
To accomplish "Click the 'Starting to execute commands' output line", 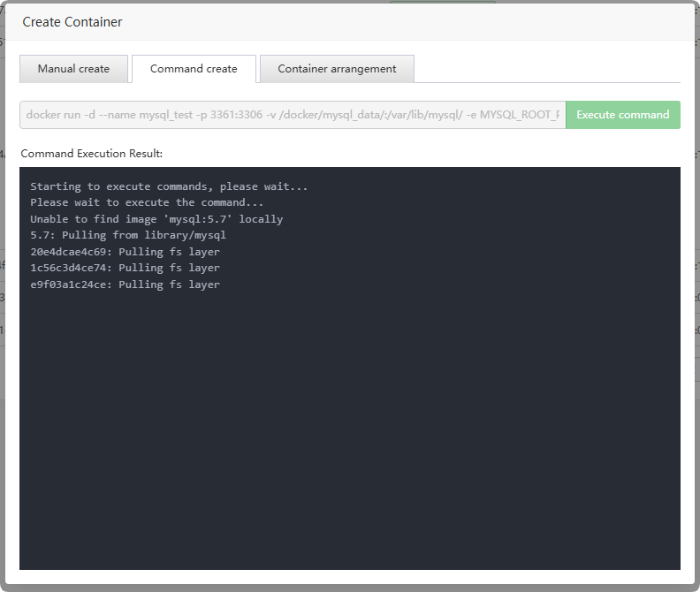I will [x=169, y=186].
